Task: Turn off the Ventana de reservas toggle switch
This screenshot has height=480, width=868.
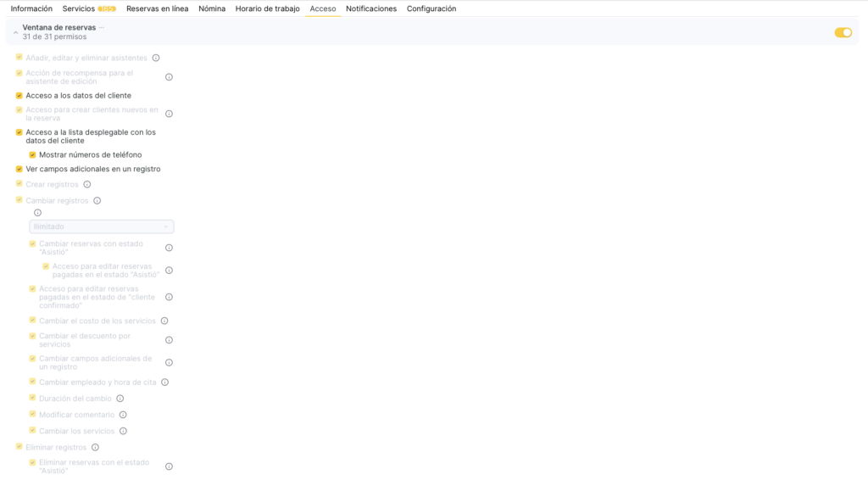Action: 843,32
